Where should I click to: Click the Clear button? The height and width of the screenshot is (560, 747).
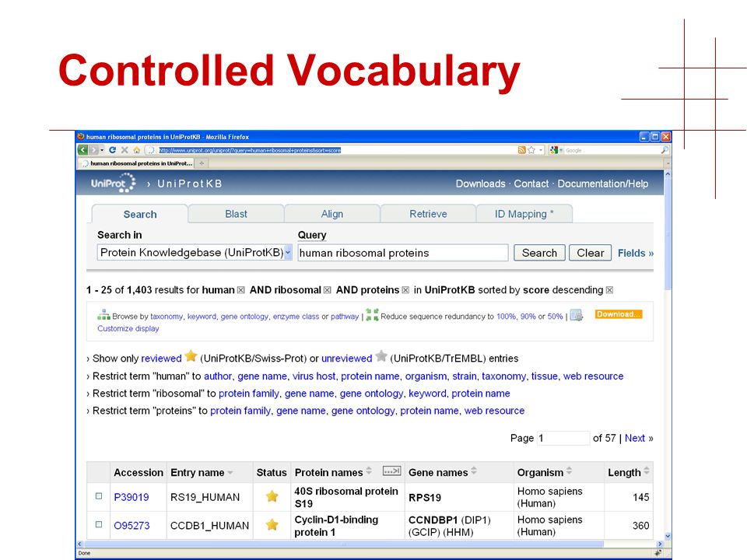click(x=591, y=253)
